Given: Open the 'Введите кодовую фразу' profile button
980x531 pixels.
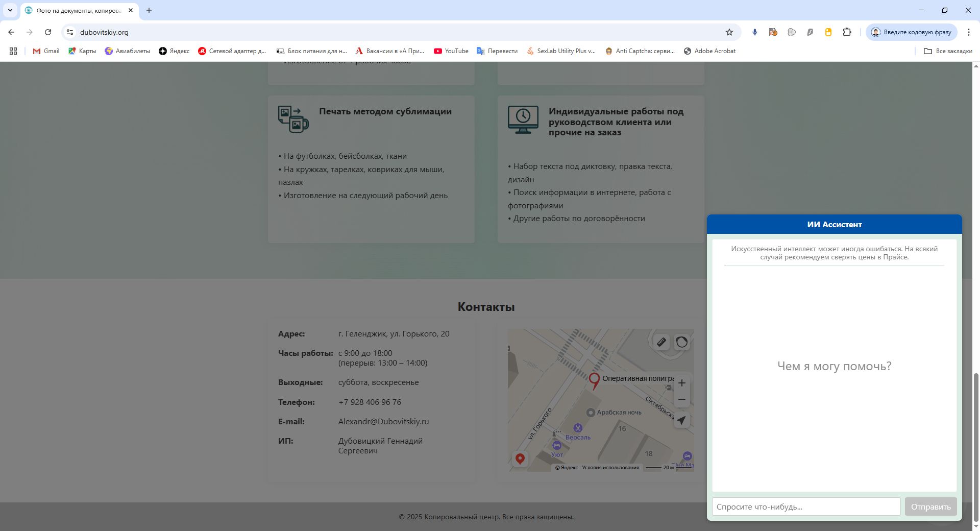Looking at the screenshot, I should 912,32.
